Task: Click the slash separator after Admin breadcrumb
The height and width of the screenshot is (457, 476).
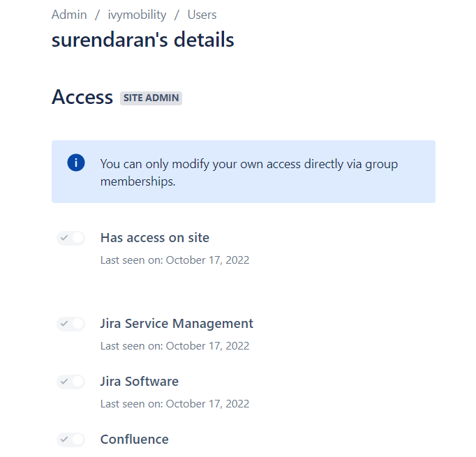Action: (x=97, y=15)
